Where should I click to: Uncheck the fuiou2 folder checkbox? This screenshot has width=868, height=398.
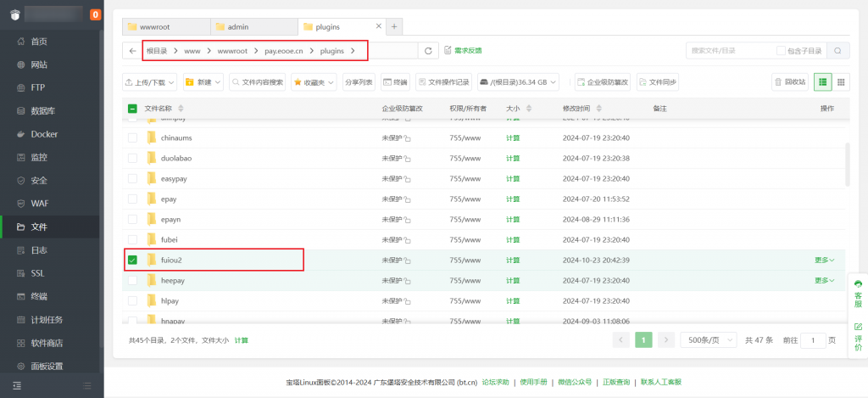tap(132, 260)
